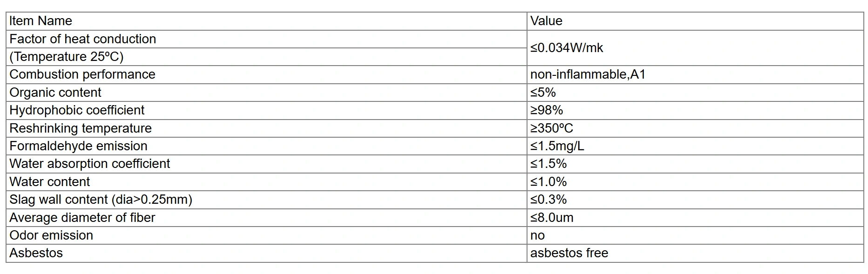The image size is (868, 274).
Task: Click the '≤8.0um' fiber diameter value
Action: point(552,218)
